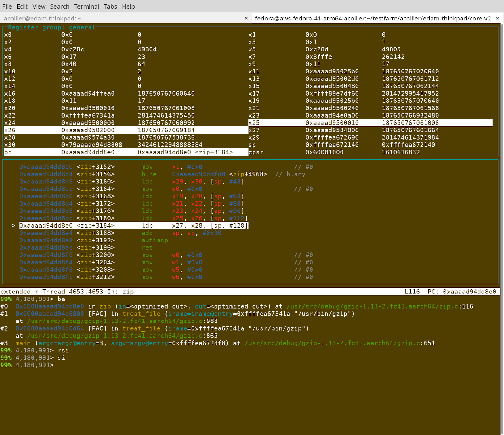Click add sp, sp, #0x90 instruction
Viewport: 504px width, 435px height.
(181, 233)
